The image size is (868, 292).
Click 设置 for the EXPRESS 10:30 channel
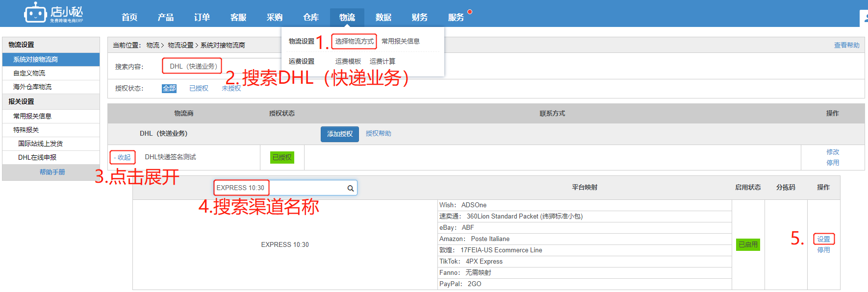coord(824,239)
